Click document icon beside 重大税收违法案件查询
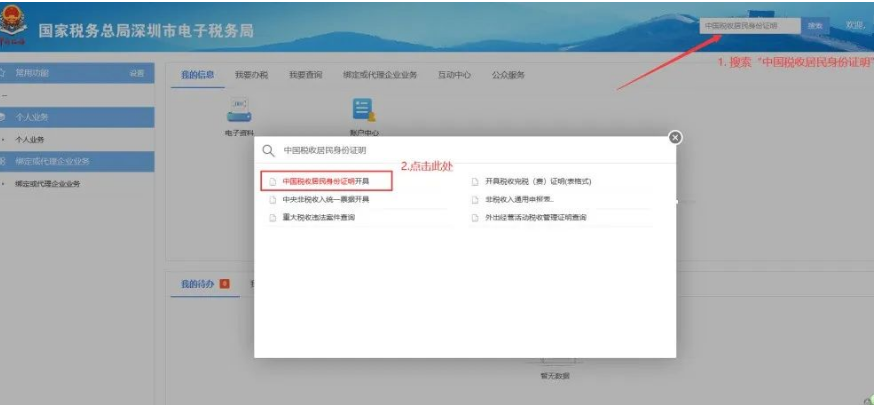Image resolution: width=874 pixels, height=405 pixels. 273,218
